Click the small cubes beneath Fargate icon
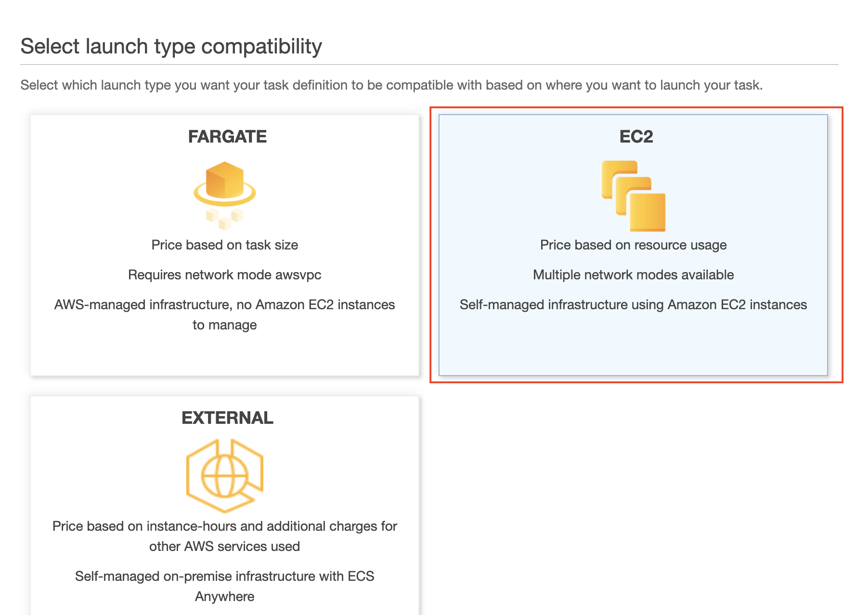 225,219
